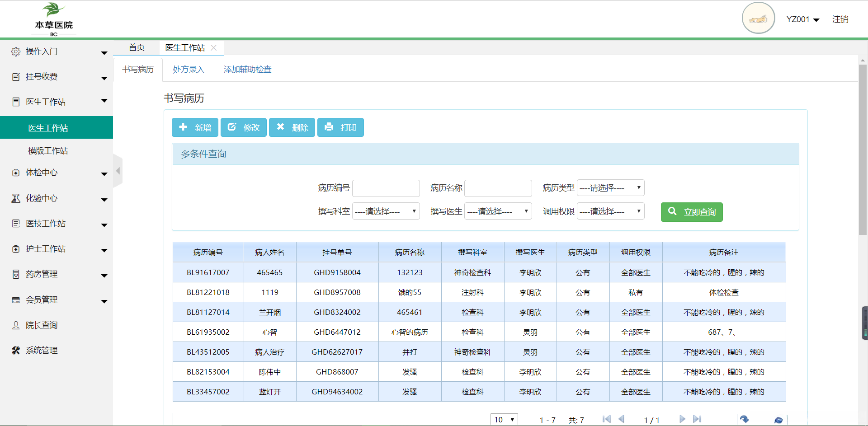Screen dimensions: 868x426
Task: Click the 修改 (edit) button
Action: click(x=243, y=127)
